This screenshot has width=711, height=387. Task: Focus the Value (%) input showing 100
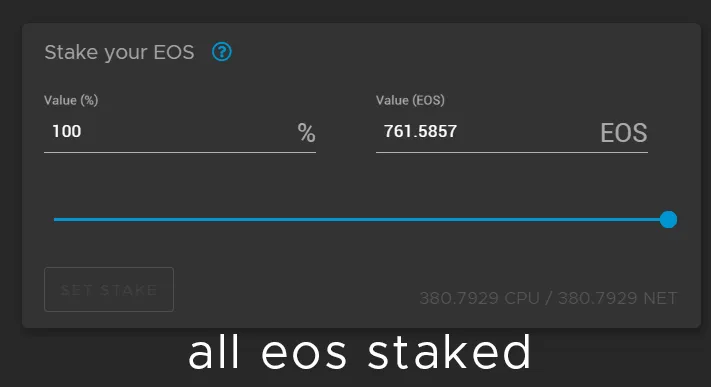click(180, 132)
